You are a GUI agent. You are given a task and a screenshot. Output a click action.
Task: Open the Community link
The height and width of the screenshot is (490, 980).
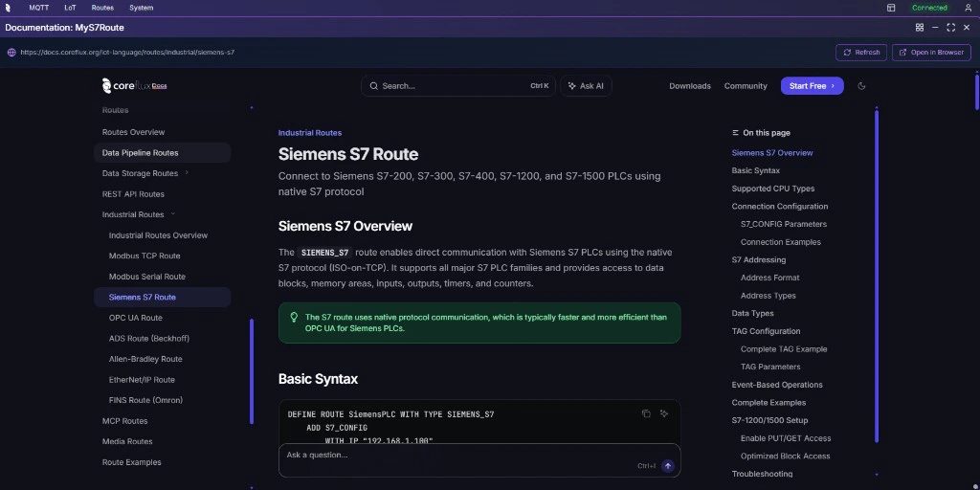[x=746, y=86]
